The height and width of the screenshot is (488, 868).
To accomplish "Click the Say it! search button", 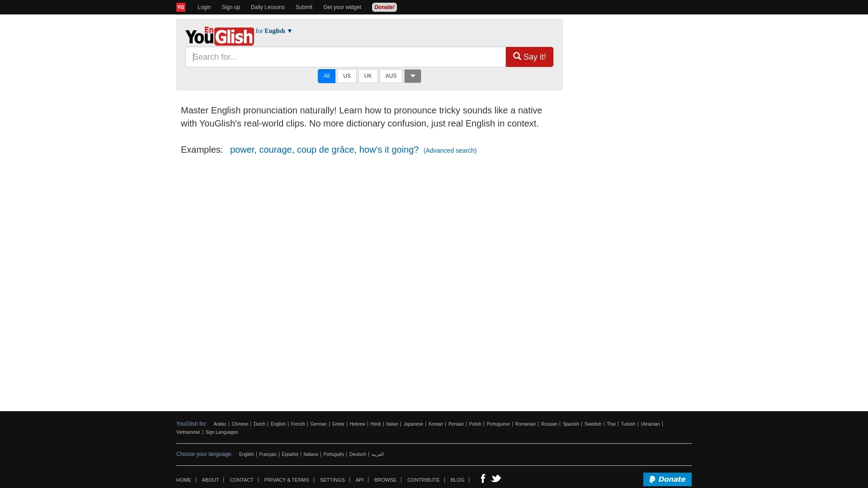I will pyautogui.click(x=529, y=57).
